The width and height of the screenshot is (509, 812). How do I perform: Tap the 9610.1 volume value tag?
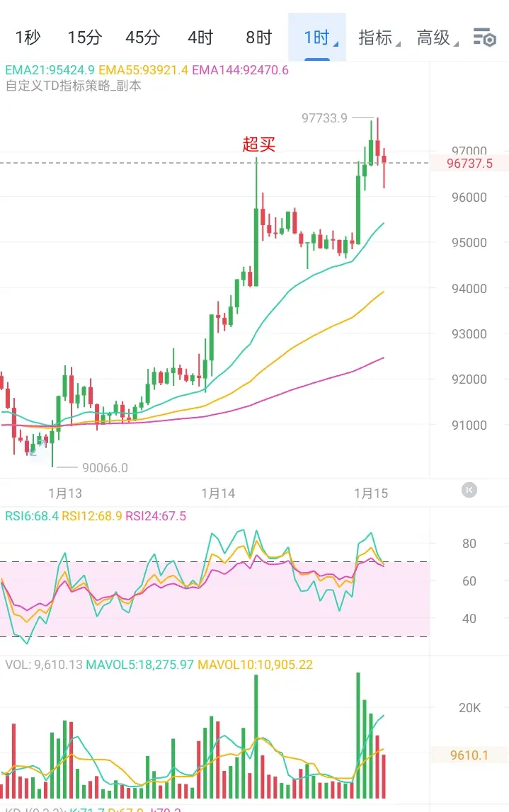pos(469,755)
